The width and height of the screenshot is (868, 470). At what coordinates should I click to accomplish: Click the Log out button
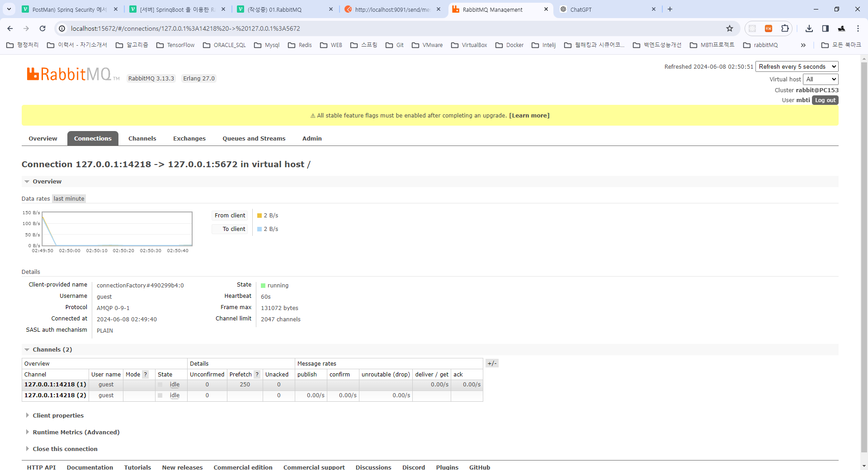pyautogui.click(x=825, y=100)
